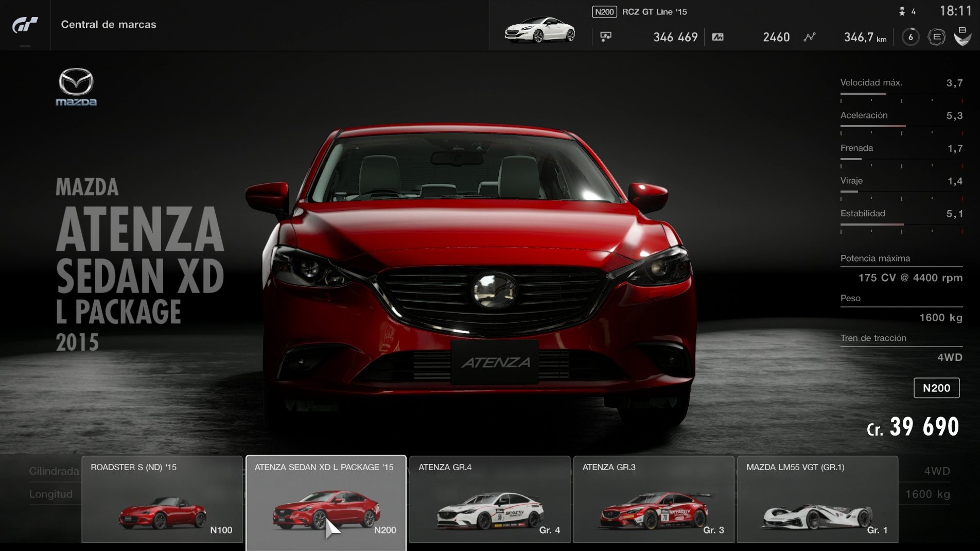Select the E emblem icon in top right corner
Image resolution: width=980 pixels, height=551 pixels.
pyautogui.click(x=937, y=36)
